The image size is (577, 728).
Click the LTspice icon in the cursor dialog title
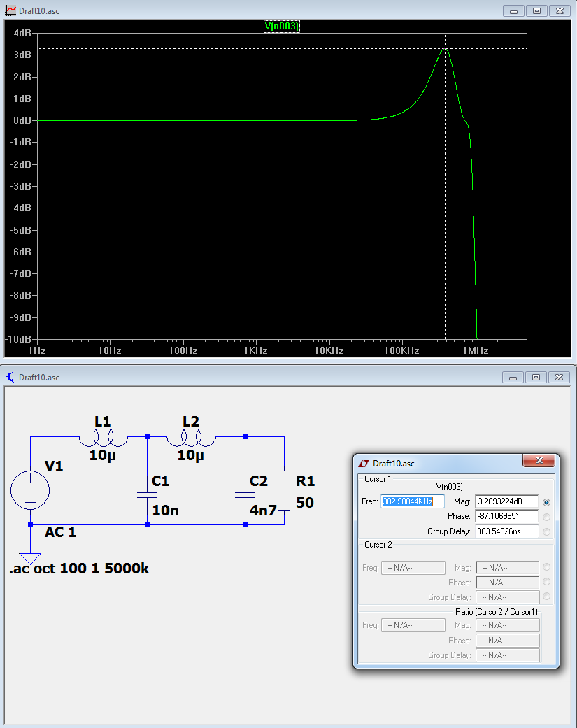pos(364,464)
